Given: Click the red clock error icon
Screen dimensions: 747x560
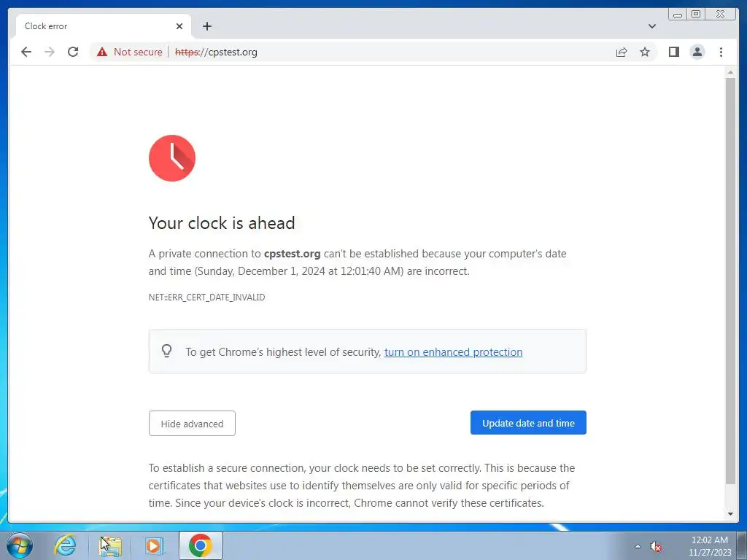Looking at the screenshot, I should click(172, 158).
